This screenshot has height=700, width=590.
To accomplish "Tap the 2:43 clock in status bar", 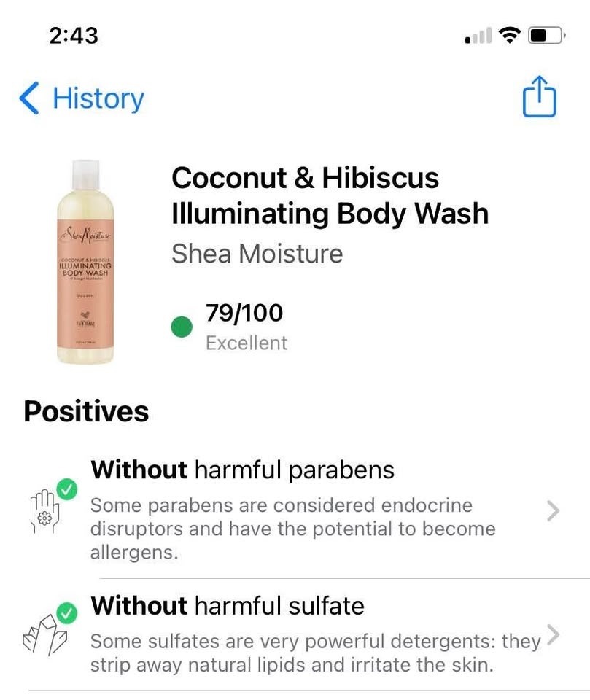I will [74, 34].
